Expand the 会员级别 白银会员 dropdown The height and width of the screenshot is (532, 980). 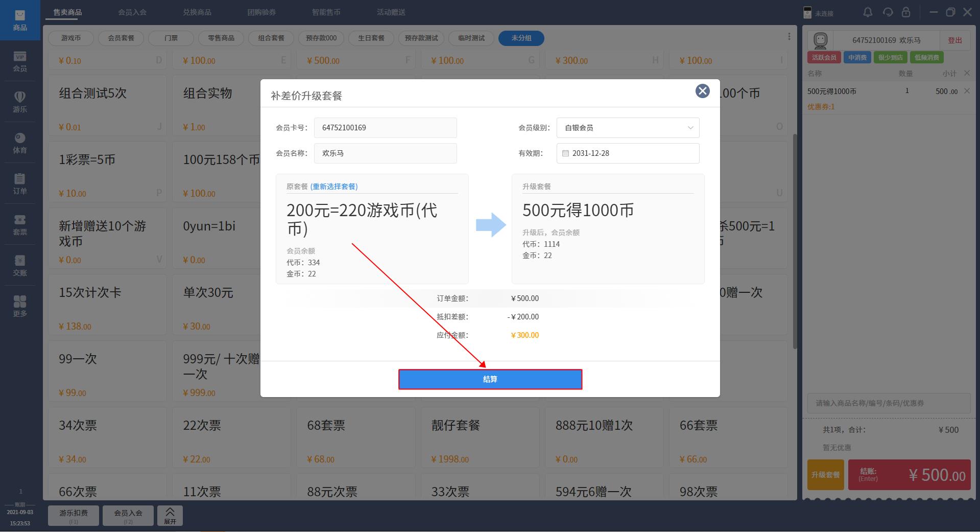click(x=628, y=128)
